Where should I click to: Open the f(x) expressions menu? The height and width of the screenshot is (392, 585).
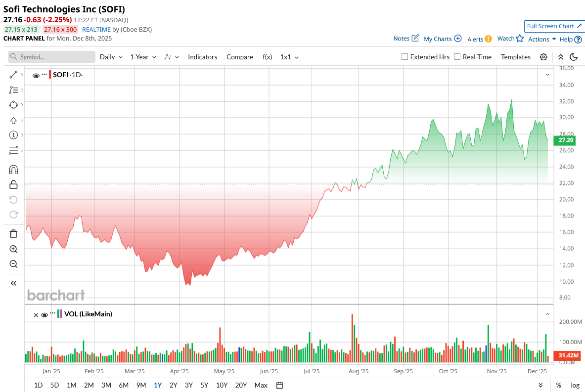click(x=267, y=57)
